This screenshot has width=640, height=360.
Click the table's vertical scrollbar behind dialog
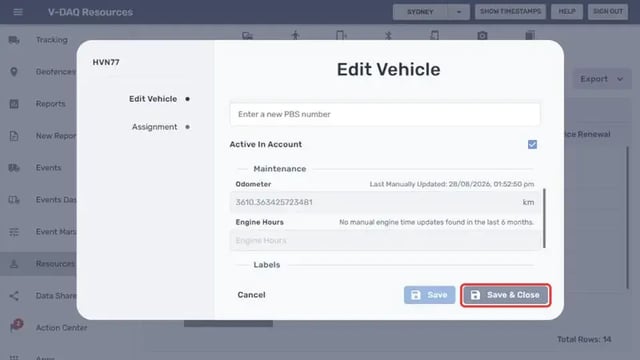tap(628, 218)
